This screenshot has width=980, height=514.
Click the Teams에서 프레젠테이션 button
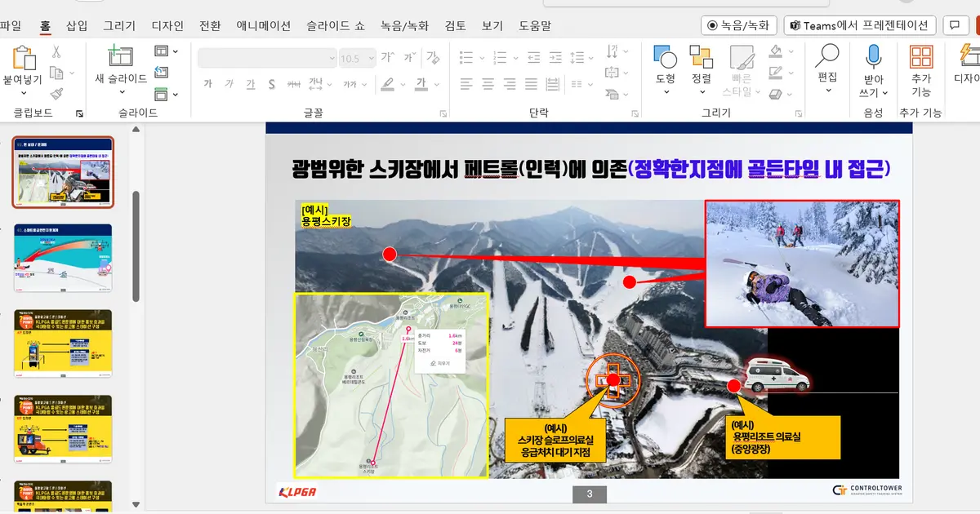click(860, 24)
